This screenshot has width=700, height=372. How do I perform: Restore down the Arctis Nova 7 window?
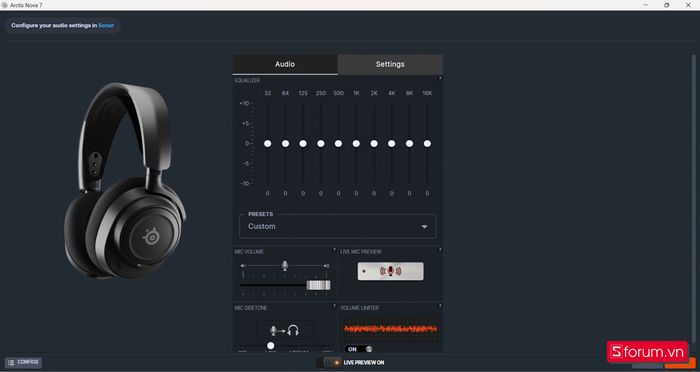667,5
